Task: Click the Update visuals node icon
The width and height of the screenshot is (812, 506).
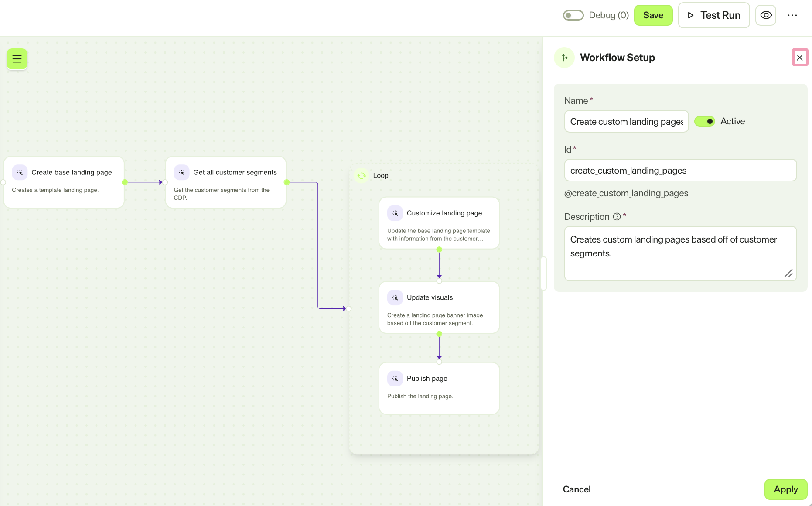Action: pos(395,297)
